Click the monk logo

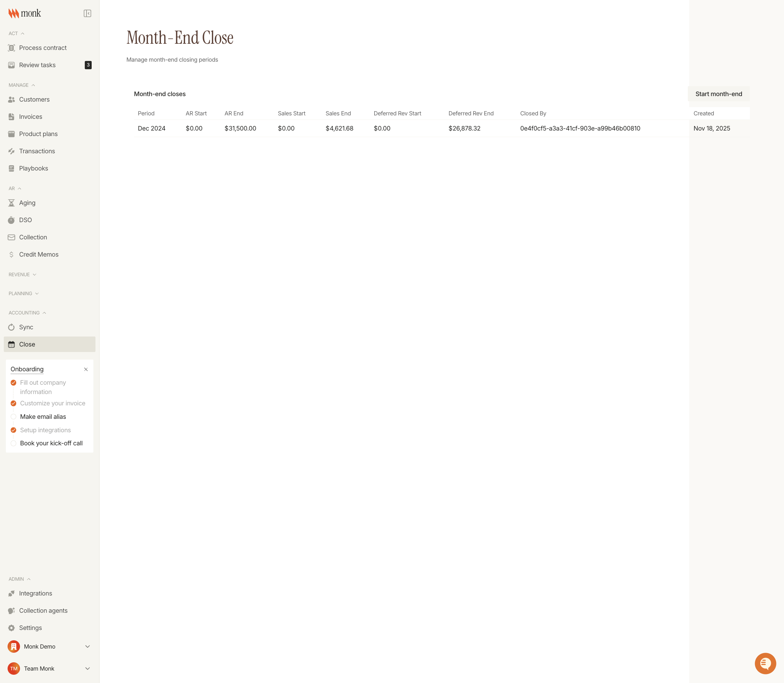tap(25, 13)
